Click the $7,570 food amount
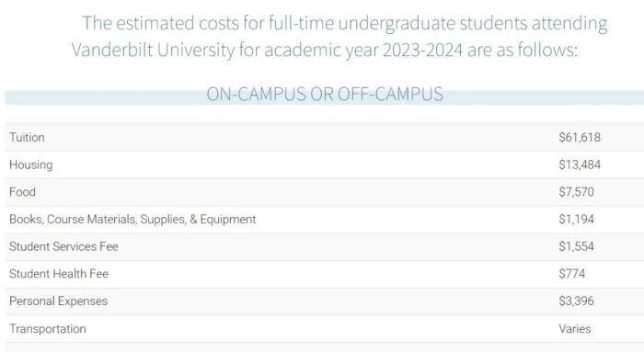644x352 pixels. (576, 191)
